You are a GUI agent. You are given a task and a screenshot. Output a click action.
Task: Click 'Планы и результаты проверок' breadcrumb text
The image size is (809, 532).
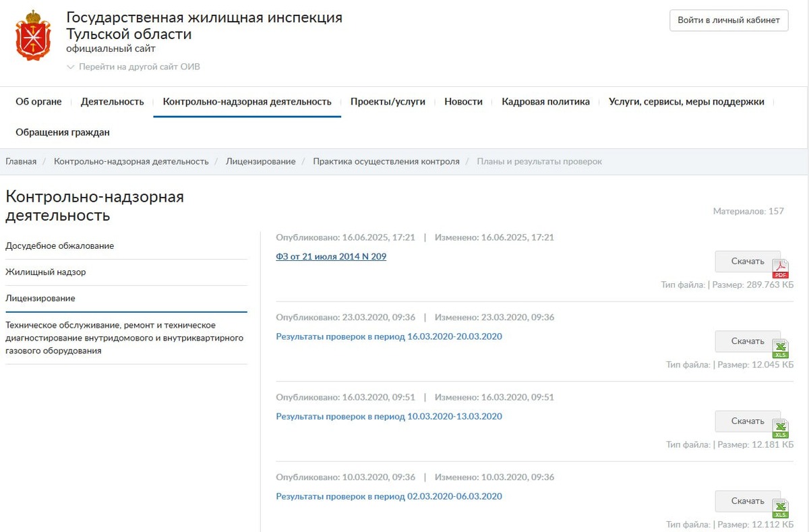539,161
